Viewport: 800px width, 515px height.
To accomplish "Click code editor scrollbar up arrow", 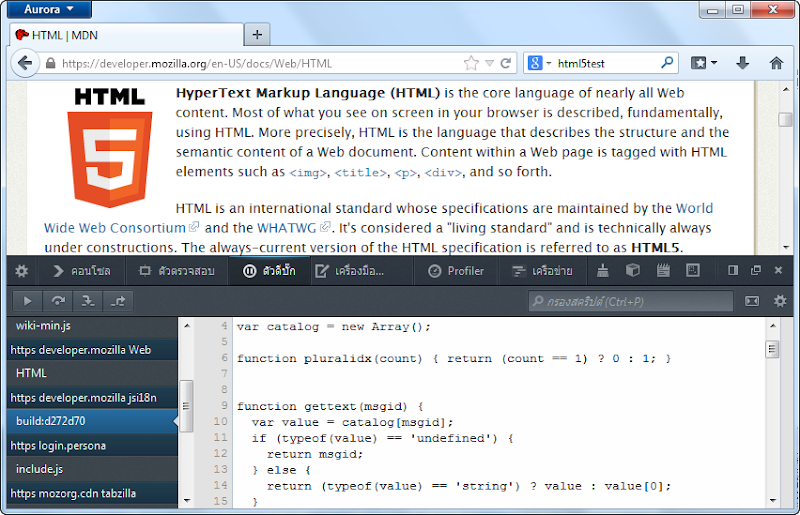I will [x=772, y=325].
